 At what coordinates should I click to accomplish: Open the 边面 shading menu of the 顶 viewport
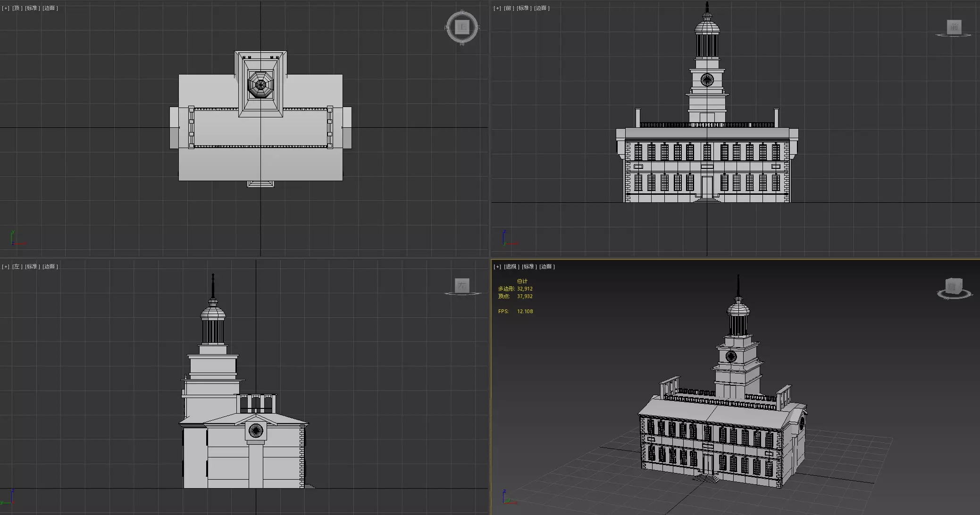tap(50, 8)
